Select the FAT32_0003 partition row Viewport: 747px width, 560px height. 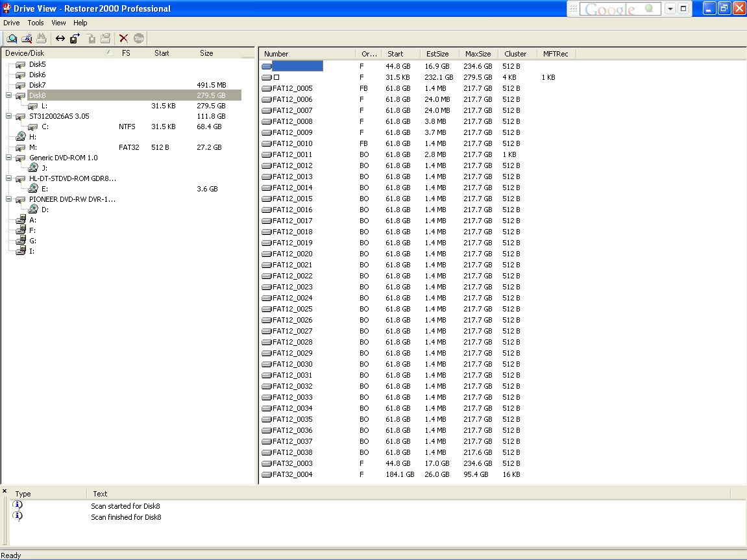292,463
